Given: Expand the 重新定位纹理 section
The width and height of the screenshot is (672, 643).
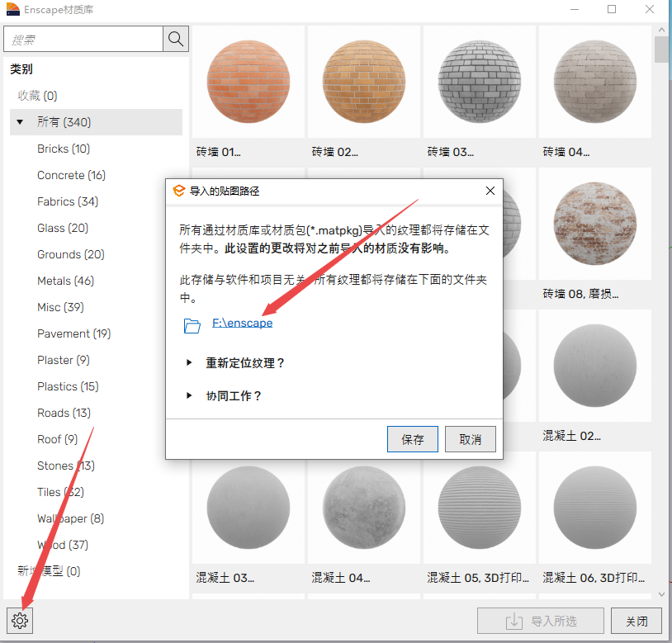Looking at the screenshot, I should coord(190,363).
